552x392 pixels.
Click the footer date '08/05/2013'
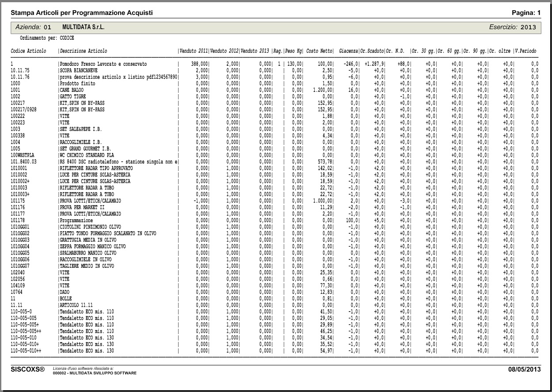(x=525, y=369)
